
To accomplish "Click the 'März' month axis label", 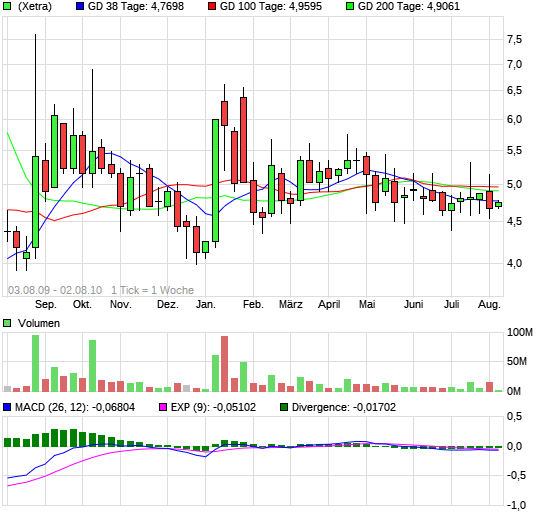I will [x=291, y=305].
